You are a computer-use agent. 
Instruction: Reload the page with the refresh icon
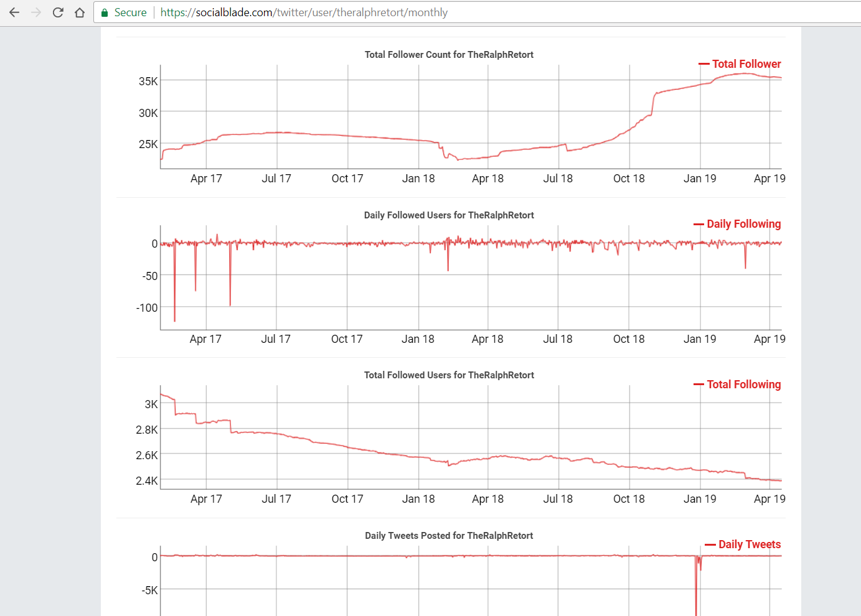(x=58, y=12)
